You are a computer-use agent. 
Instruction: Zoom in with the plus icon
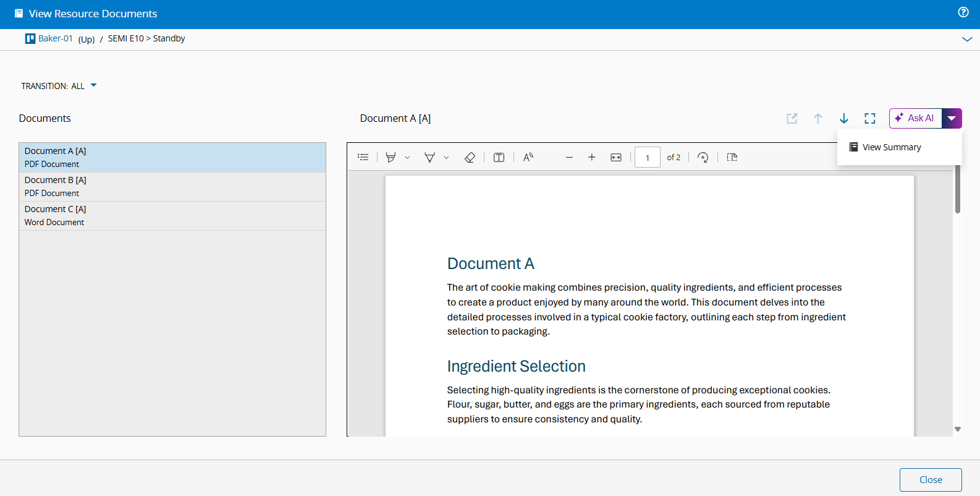pyautogui.click(x=592, y=158)
